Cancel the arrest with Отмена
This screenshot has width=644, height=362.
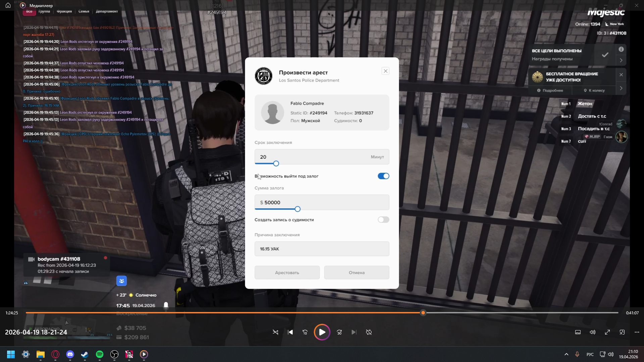356,272
